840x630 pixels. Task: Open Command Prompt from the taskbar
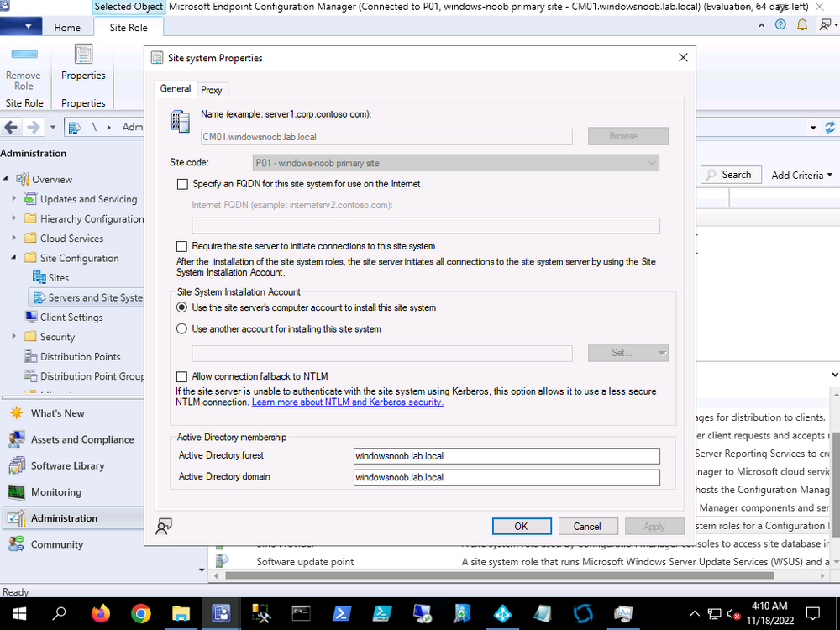[x=301, y=613]
